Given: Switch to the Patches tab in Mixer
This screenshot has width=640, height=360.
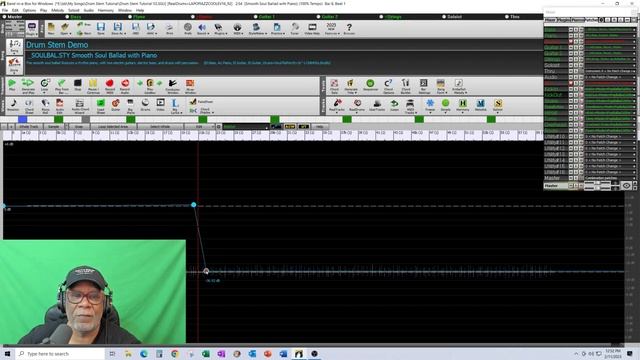Looking at the screenshot, I should [x=591, y=20].
